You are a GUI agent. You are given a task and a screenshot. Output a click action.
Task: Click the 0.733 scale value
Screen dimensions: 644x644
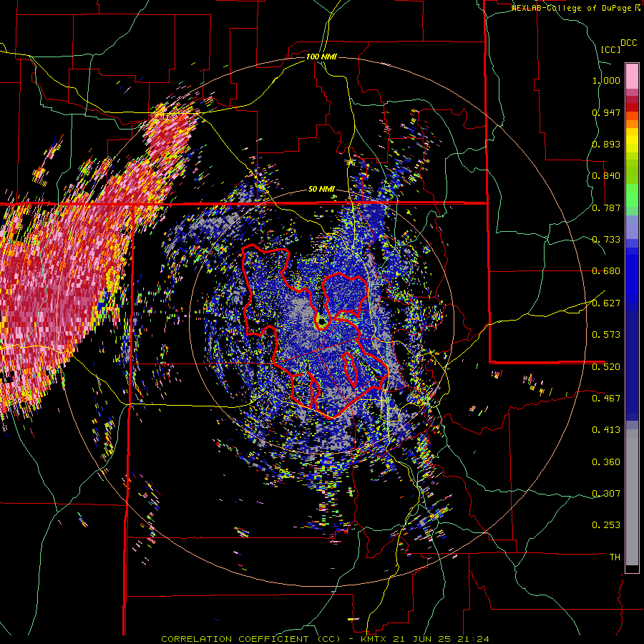606,240
